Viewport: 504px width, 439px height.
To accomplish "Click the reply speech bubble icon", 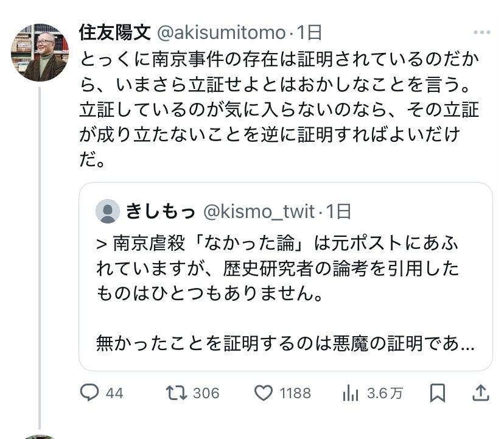I will 89,393.
